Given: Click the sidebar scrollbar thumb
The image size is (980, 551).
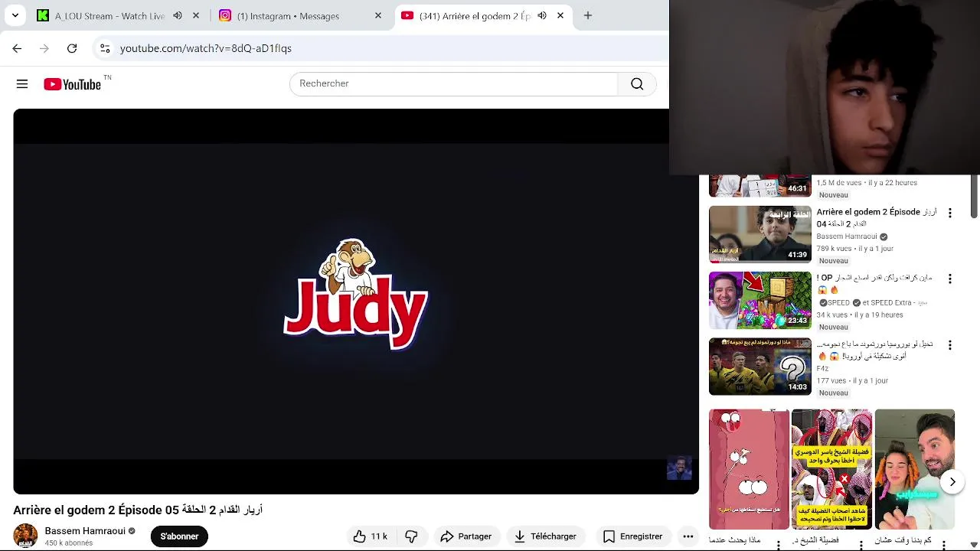Looking at the screenshot, I should coord(974,196).
